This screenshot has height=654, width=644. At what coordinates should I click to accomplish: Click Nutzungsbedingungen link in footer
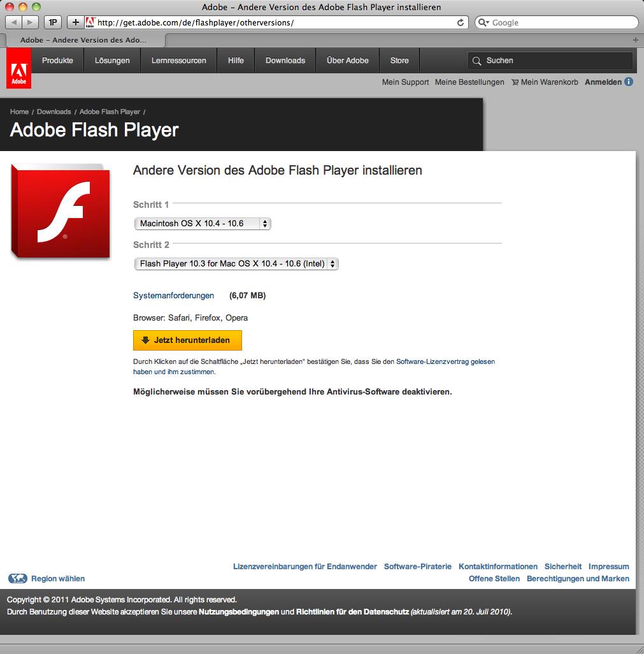click(238, 612)
